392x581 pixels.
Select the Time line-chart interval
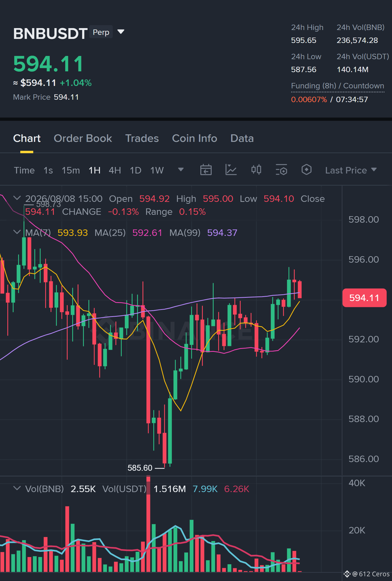coord(24,170)
